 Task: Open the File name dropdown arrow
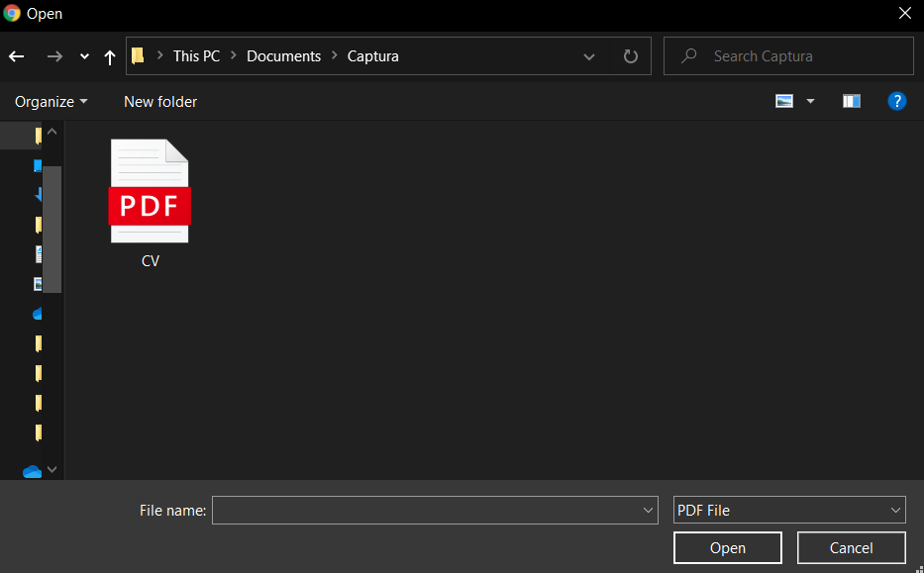pos(648,510)
